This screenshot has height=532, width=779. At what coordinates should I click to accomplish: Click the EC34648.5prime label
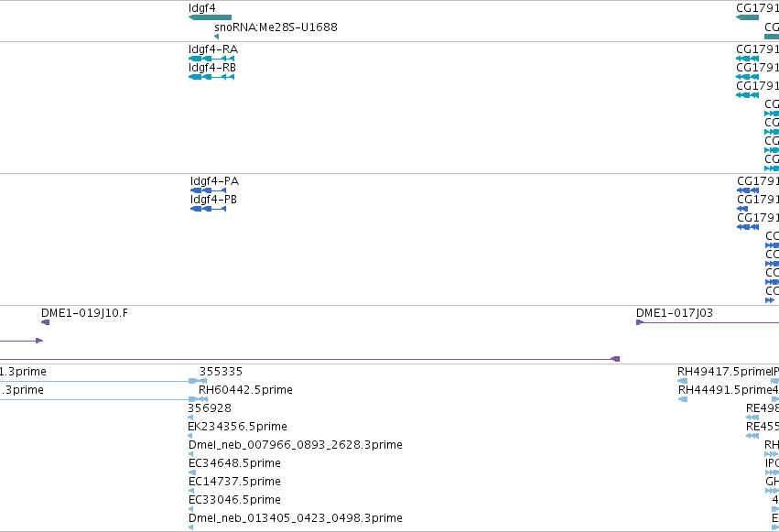[x=234, y=463]
